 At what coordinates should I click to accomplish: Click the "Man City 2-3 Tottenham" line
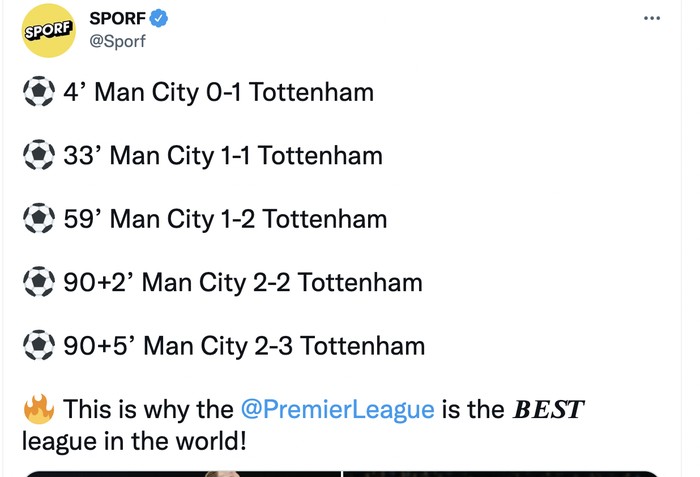point(284,346)
